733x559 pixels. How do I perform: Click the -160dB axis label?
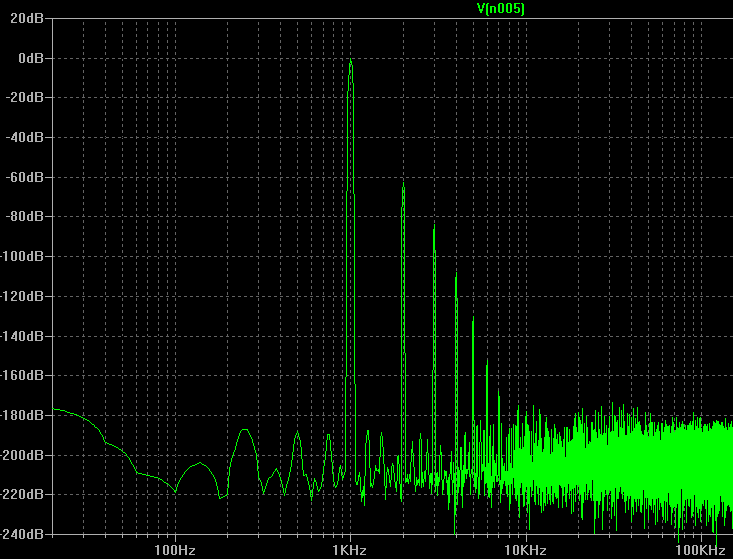[x=22, y=375]
